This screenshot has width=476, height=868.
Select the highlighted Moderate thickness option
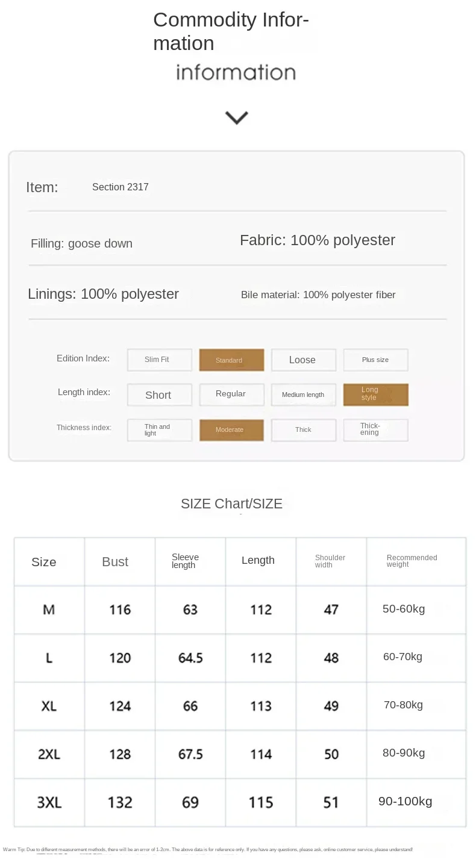click(x=231, y=430)
